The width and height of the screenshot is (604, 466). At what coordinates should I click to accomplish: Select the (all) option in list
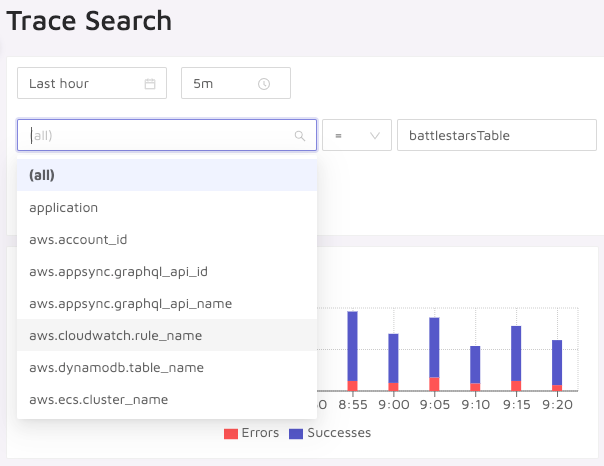click(42, 175)
